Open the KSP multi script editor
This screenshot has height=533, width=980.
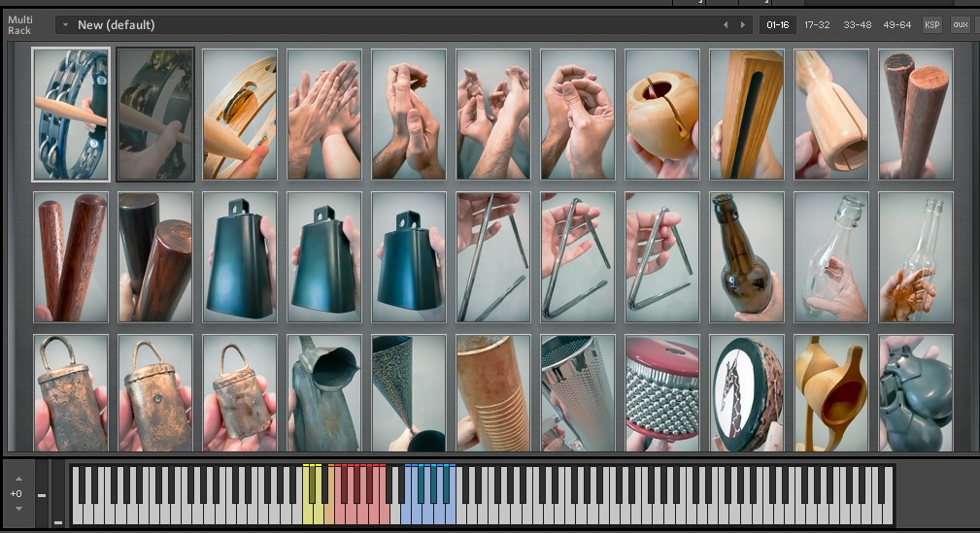click(x=931, y=25)
